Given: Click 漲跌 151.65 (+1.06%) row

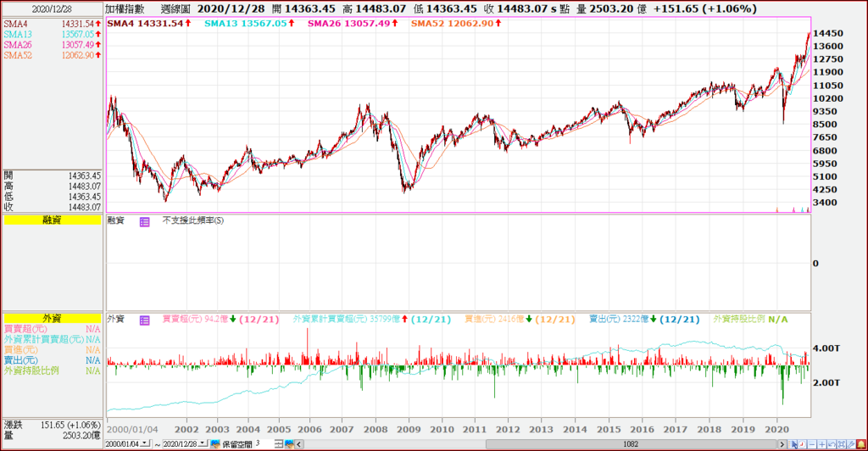Looking at the screenshot, I should point(52,425).
